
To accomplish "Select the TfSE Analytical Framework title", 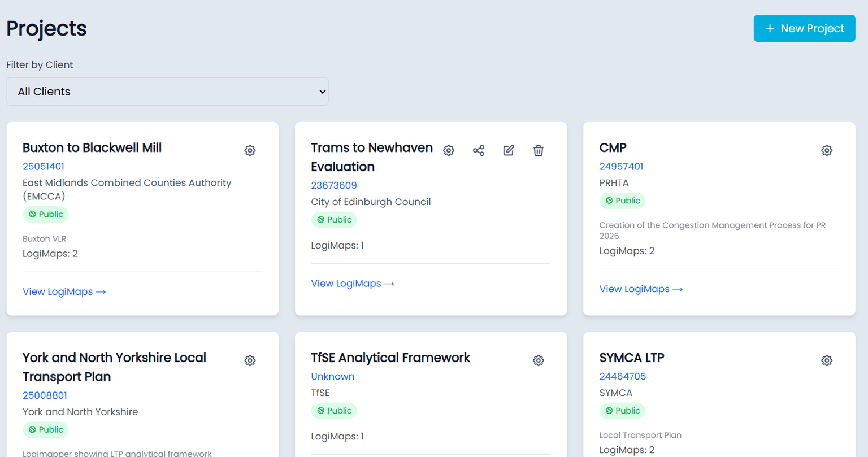I will 390,358.
